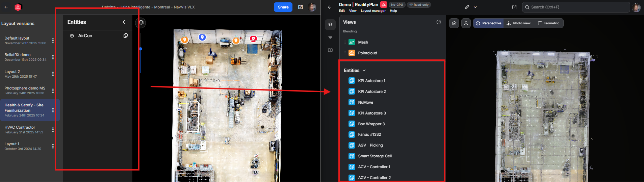Open options menu for BellatRX demo

(x=53, y=57)
